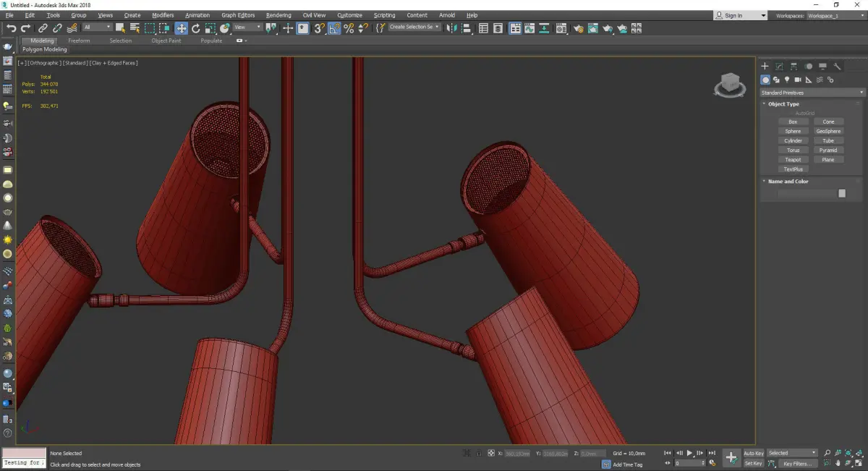Toggle Angle Snap on the toolbar
This screenshot has width=868, height=471.
coord(334,28)
